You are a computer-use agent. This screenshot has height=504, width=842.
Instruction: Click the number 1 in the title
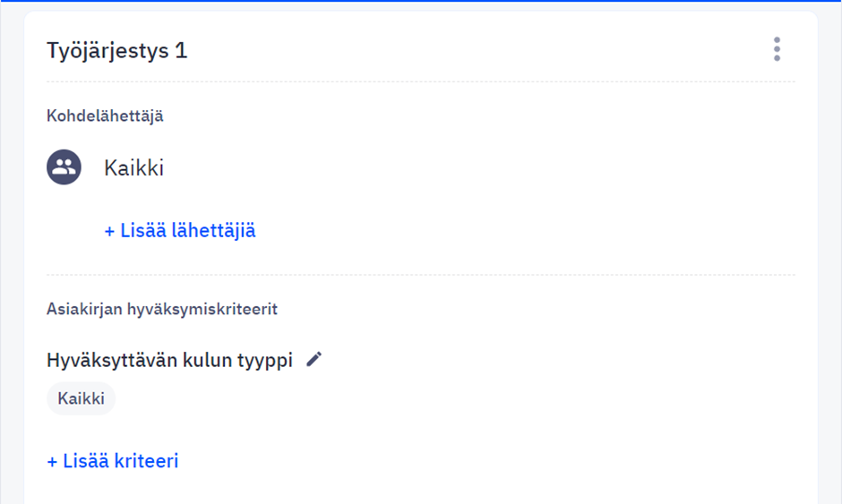182,50
